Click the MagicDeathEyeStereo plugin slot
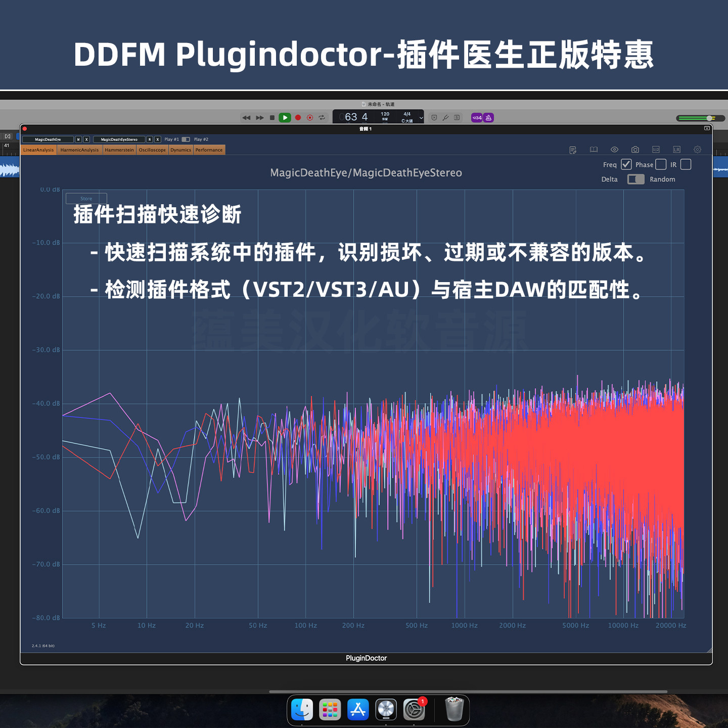 click(x=119, y=140)
